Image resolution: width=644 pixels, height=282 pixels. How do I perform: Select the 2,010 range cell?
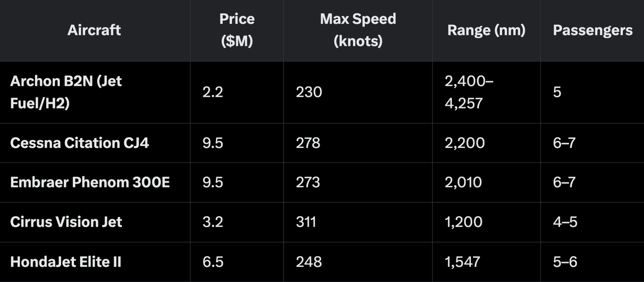463,182
